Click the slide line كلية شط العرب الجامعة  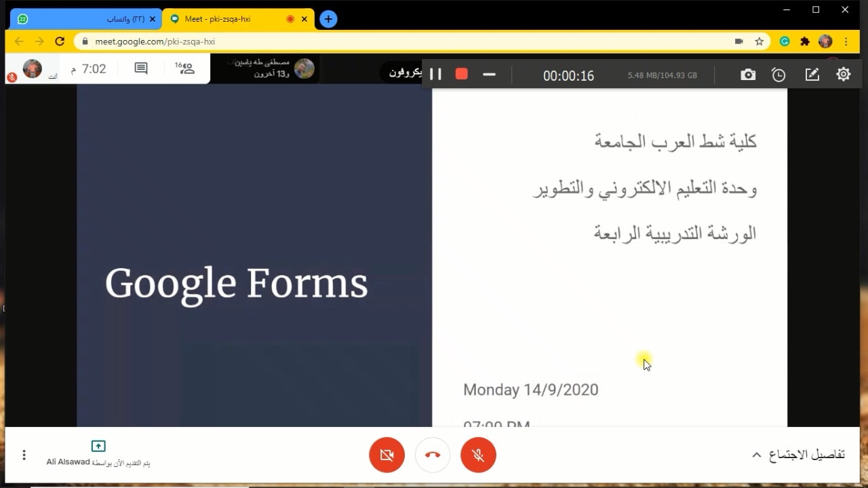point(675,142)
